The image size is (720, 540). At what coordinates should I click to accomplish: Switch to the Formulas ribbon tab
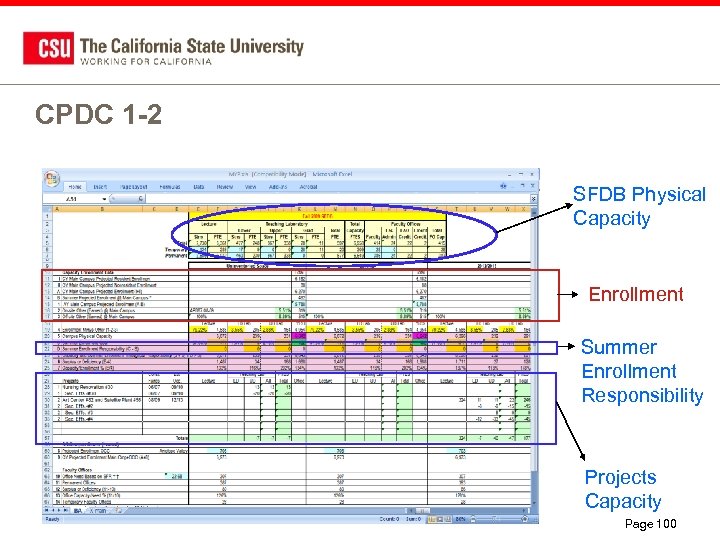tap(170, 187)
